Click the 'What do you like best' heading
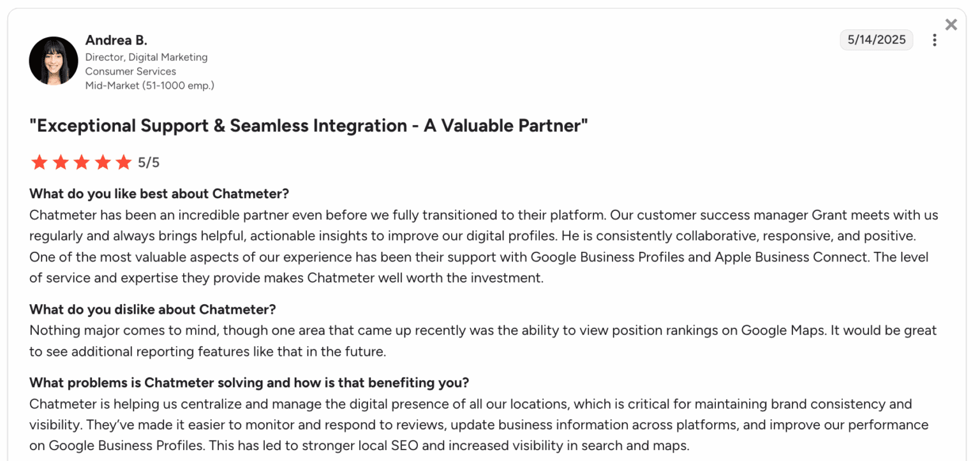The image size is (980, 461). point(160,193)
